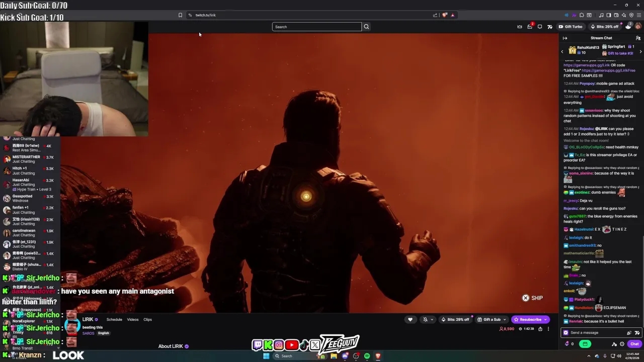Open the SAROS game category link
644x362 pixels.
pyautogui.click(x=88, y=333)
